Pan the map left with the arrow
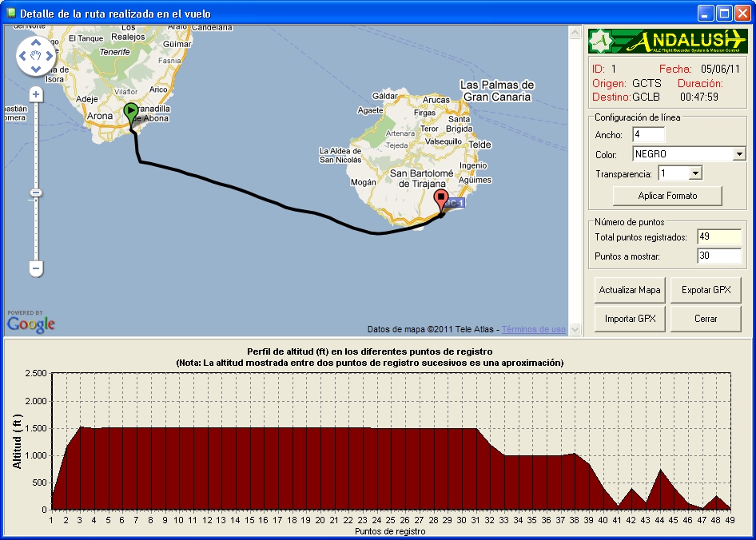 [22, 56]
